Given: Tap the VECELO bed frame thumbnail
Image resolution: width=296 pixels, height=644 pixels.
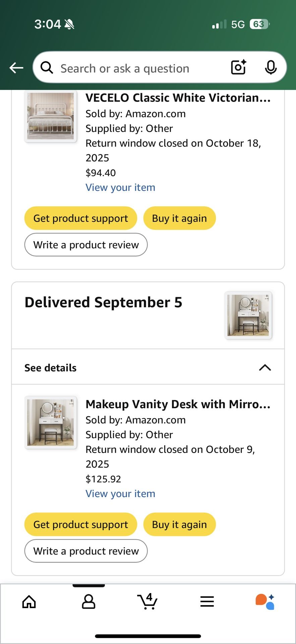Looking at the screenshot, I should pyautogui.click(x=51, y=116).
